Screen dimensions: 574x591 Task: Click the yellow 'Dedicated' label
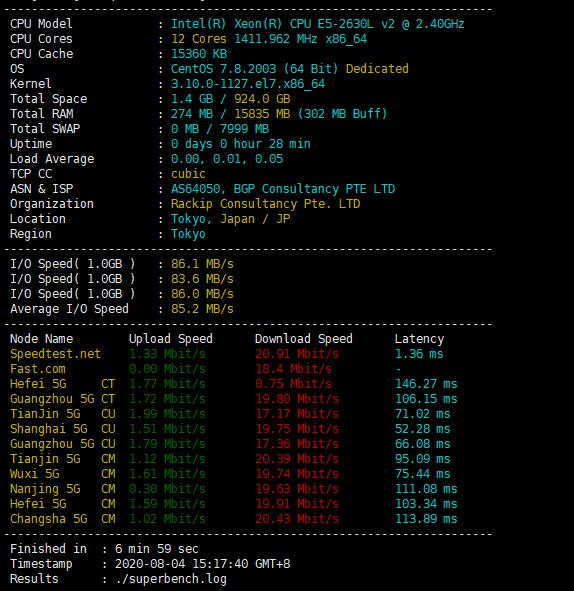tap(377, 69)
